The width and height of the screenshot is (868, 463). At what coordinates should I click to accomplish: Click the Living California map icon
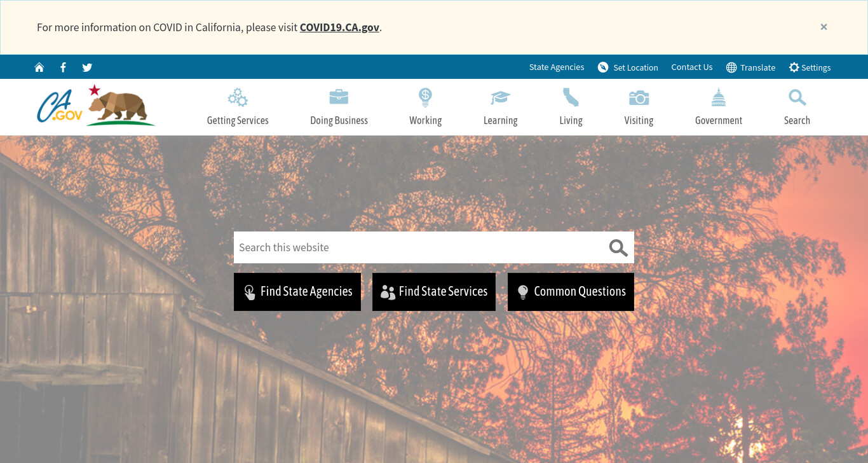click(x=571, y=97)
